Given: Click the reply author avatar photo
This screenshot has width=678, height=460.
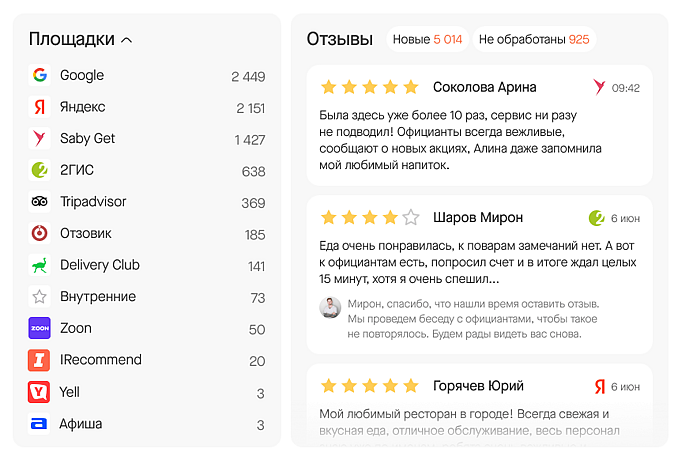Looking at the screenshot, I should [x=330, y=307].
